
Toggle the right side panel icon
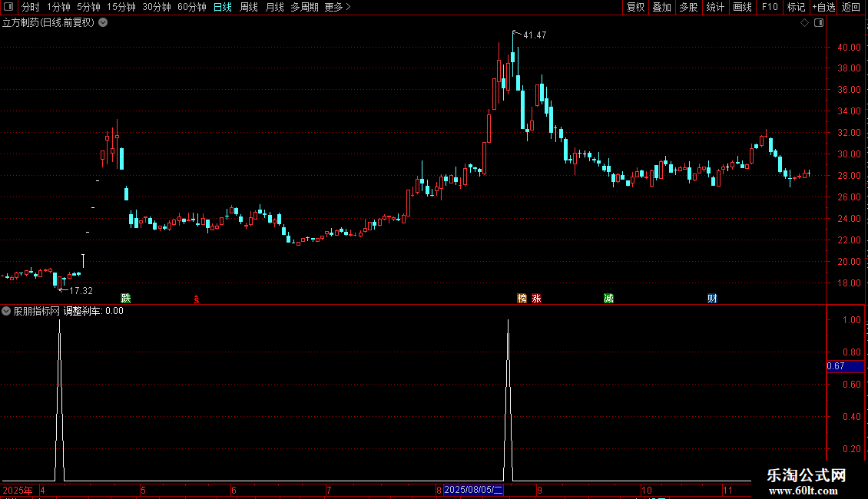click(x=819, y=23)
